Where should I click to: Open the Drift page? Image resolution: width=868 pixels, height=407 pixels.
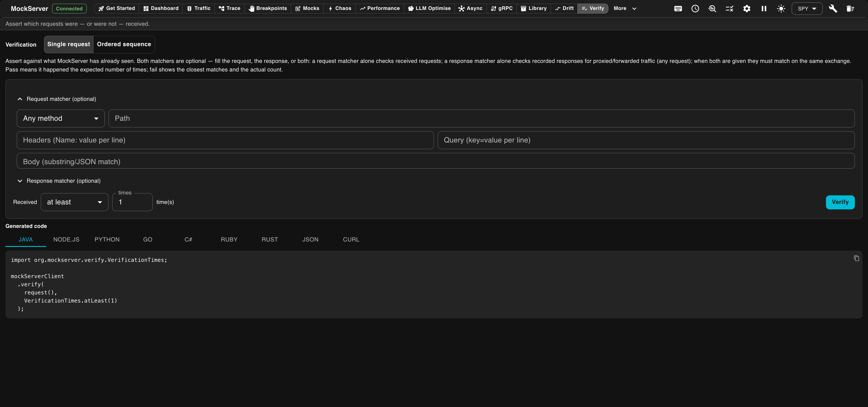[564, 8]
